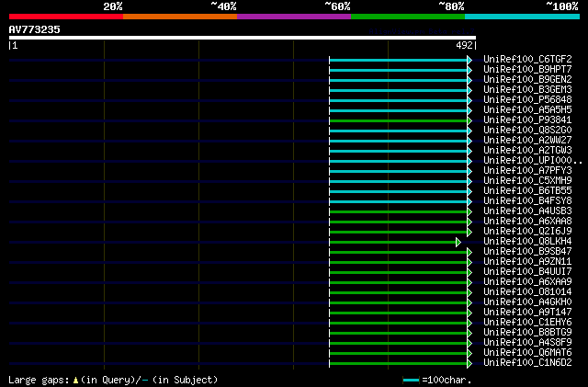The height and width of the screenshot is (387, 588).
Task: Click the green alignment bar for UniRef100_A9T147
Action: [398, 313]
